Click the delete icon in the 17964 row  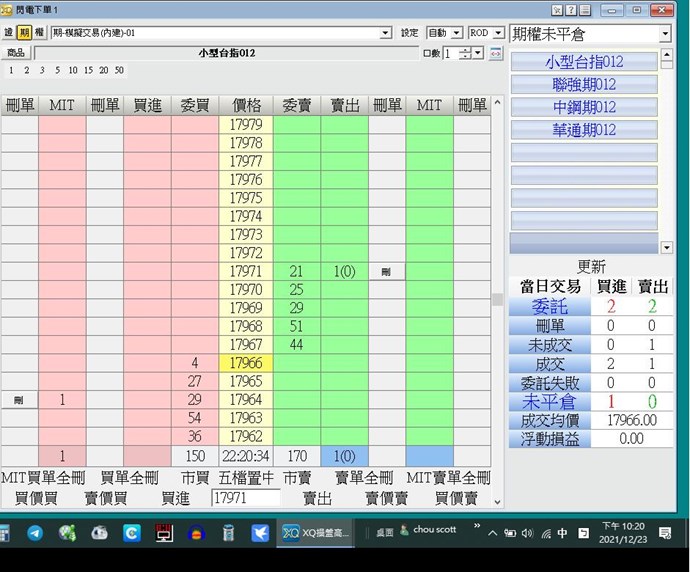point(18,400)
